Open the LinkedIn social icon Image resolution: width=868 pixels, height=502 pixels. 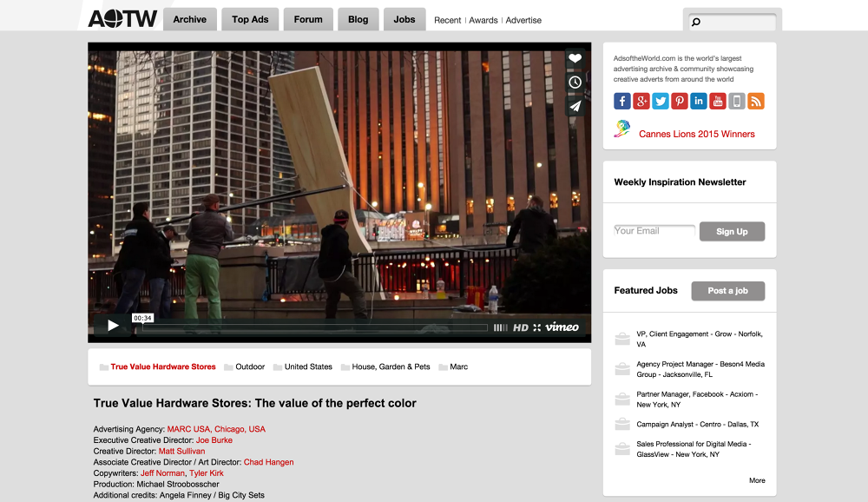click(x=699, y=101)
